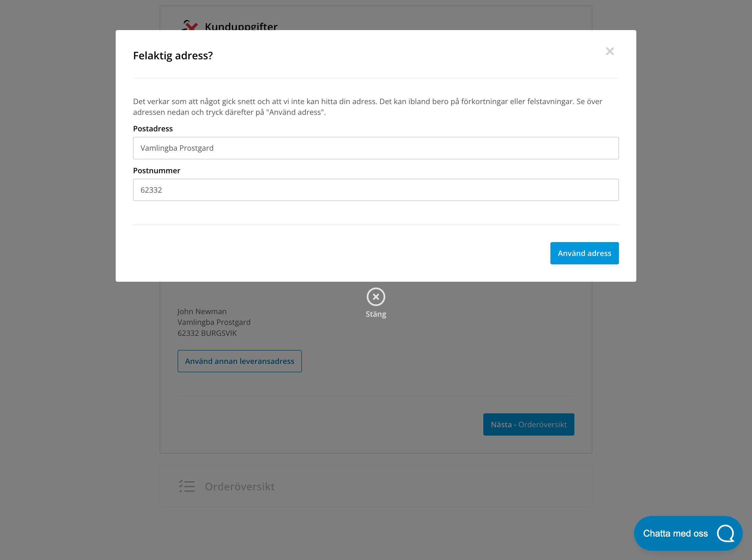Click the Kunduppgifter section heading
752x560 pixels.
[241, 26]
